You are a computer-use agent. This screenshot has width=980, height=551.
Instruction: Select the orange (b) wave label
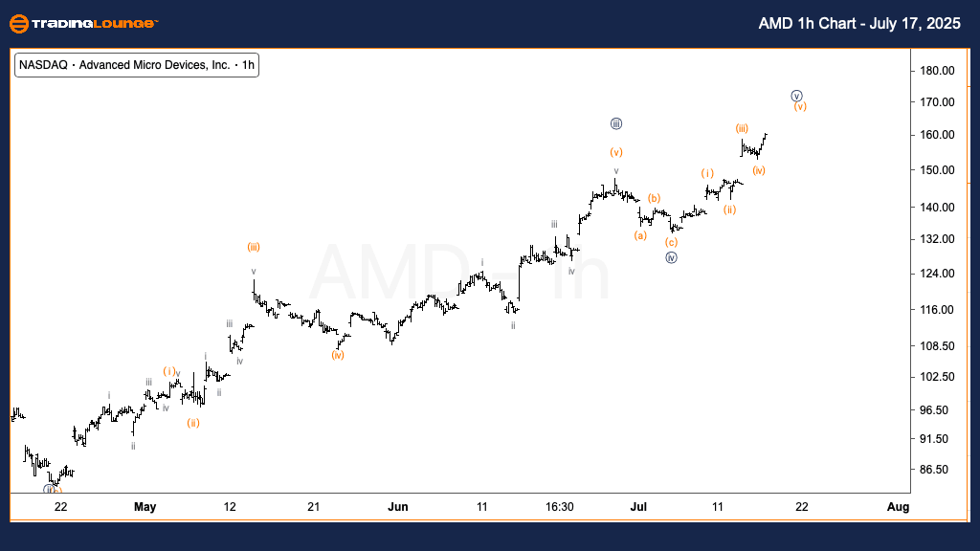[655, 199]
